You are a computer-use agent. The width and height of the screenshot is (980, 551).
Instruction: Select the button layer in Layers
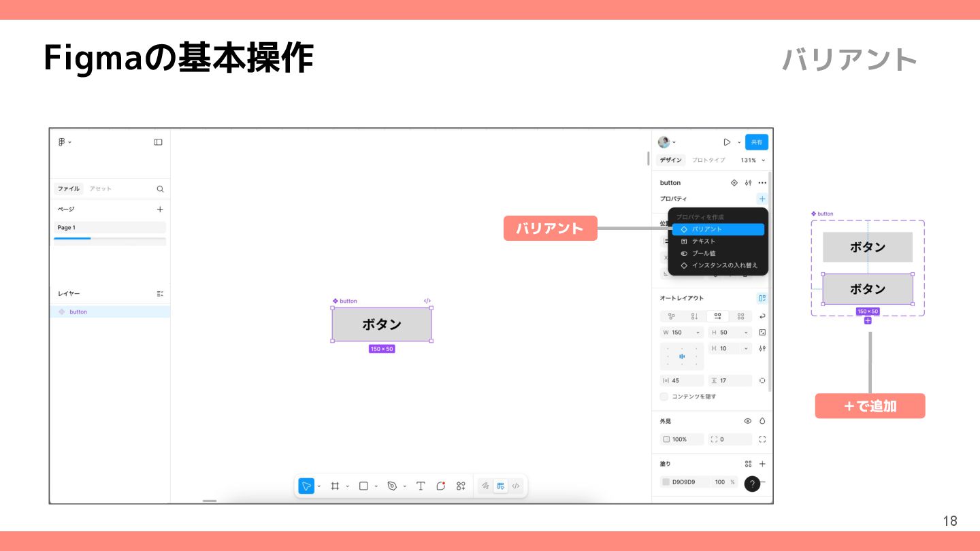click(x=110, y=312)
